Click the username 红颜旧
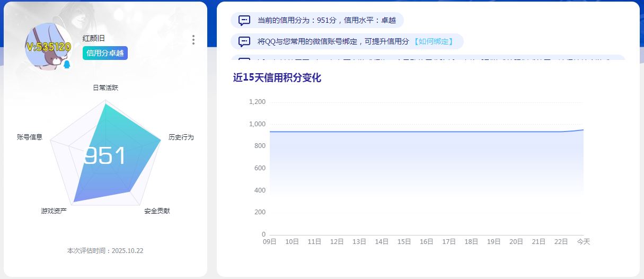The width and height of the screenshot is (644, 279). tap(94, 38)
